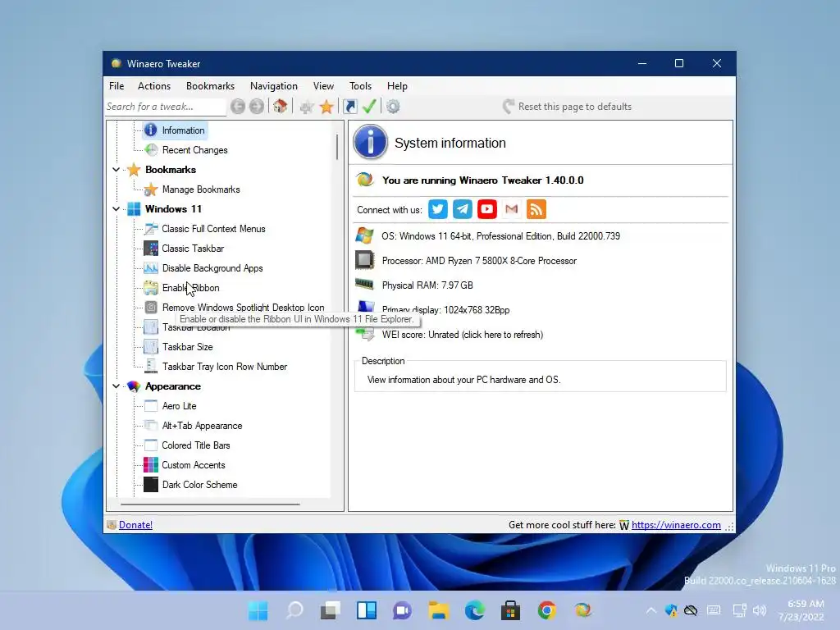840x630 pixels.
Task: Click the Custom Accents colored icon
Action: click(151, 464)
